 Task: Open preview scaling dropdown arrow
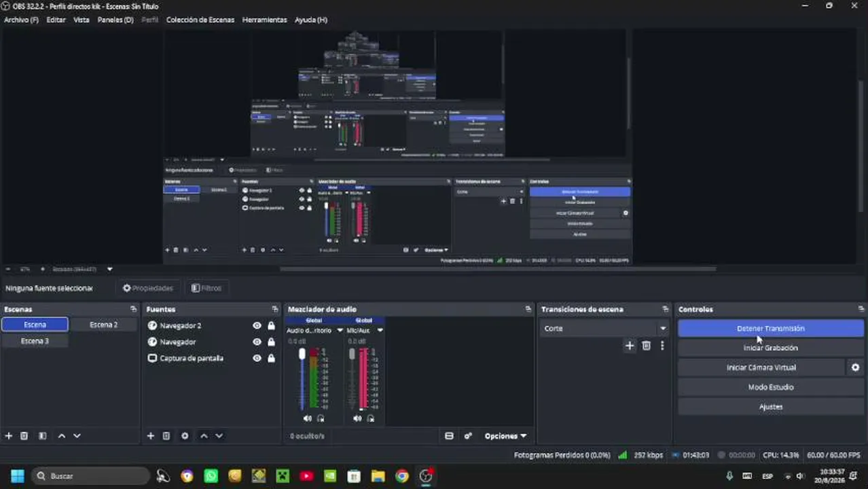click(110, 269)
